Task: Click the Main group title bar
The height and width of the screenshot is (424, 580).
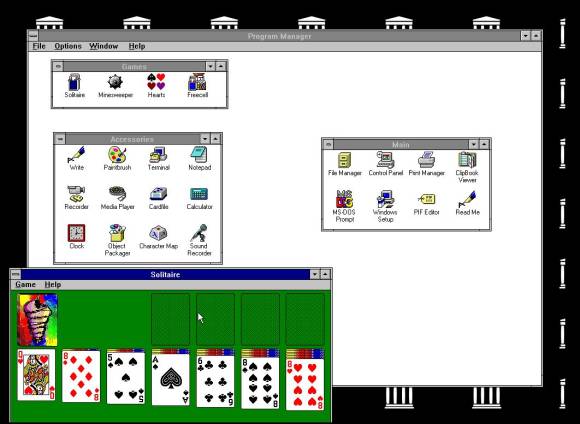Action: coord(401,144)
